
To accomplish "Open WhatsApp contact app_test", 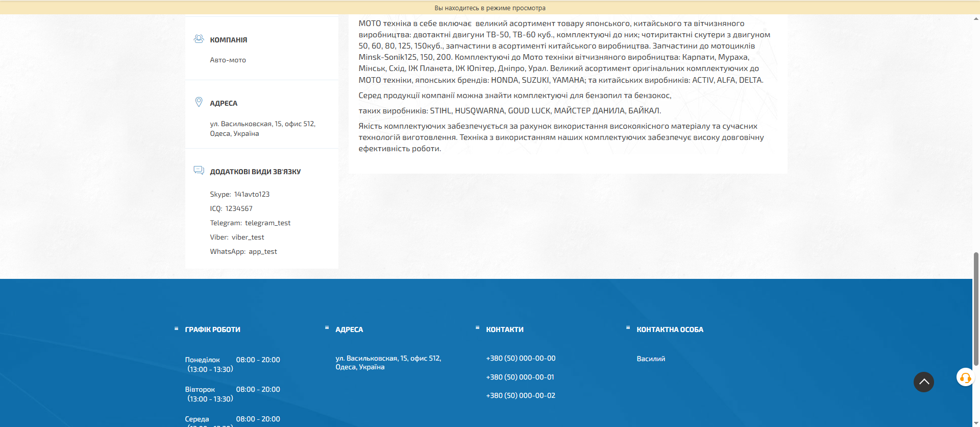I will (262, 252).
